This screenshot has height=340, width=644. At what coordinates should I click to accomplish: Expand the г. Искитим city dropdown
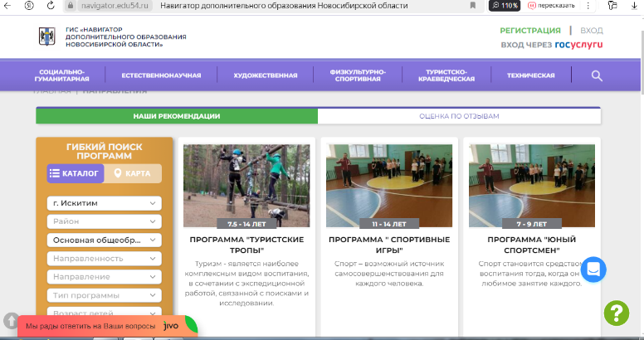tap(104, 203)
